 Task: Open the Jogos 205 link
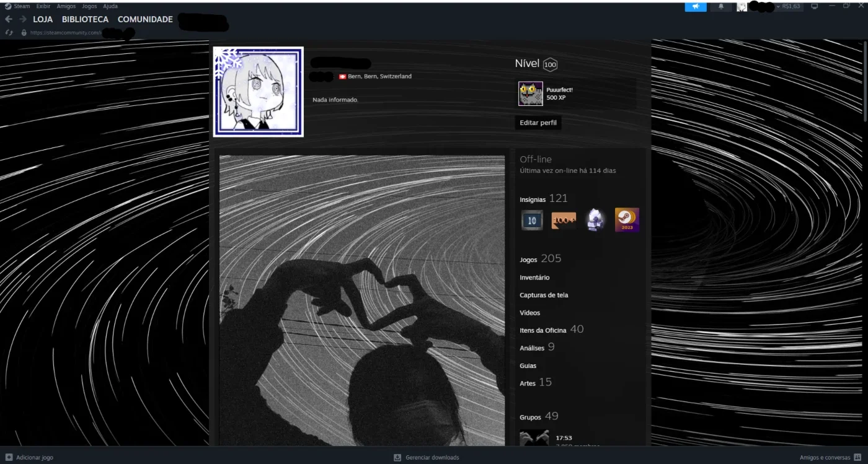pos(540,259)
